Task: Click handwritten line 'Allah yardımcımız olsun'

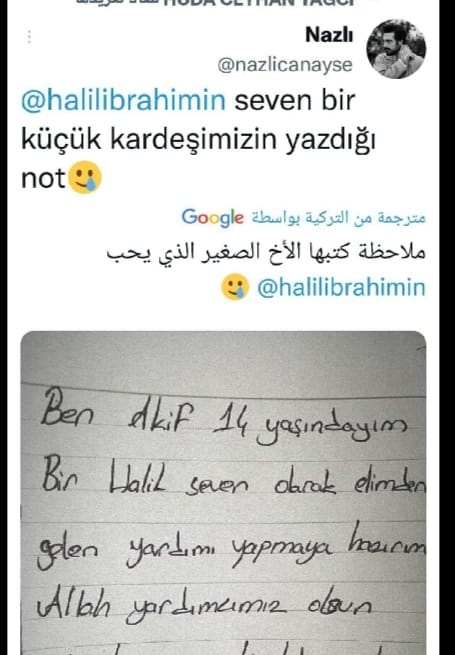Action: (x=204, y=606)
